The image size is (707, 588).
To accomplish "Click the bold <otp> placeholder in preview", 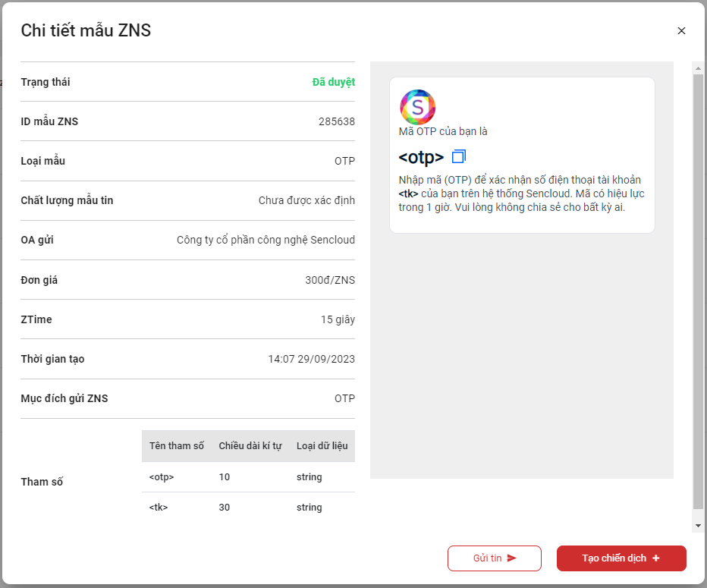I will pyautogui.click(x=421, y=158).
